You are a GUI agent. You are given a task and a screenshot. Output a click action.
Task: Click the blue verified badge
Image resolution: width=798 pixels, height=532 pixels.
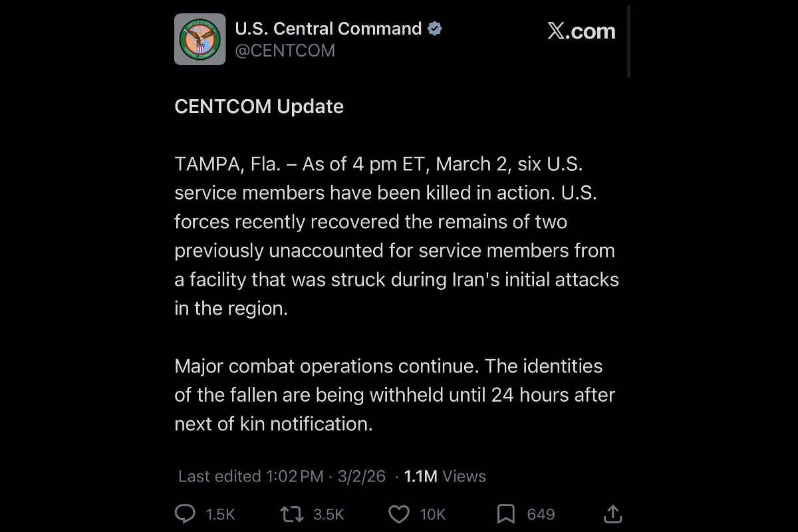point(435,29)
